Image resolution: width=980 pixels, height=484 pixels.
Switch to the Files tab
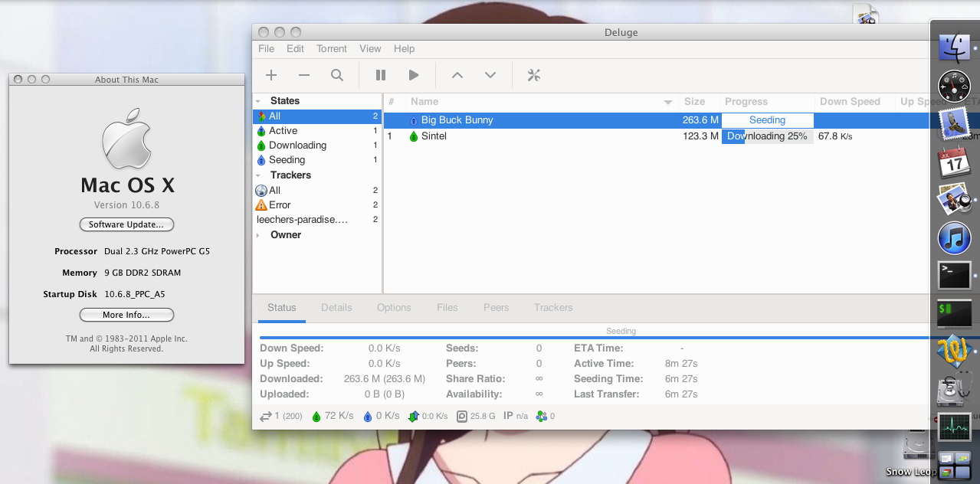447,307
